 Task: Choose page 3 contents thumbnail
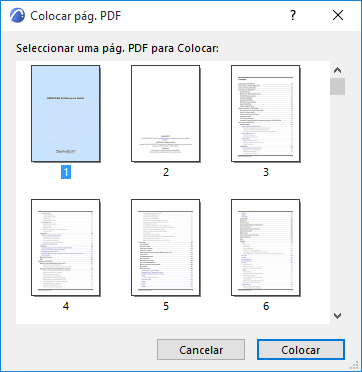click(266, 114)
